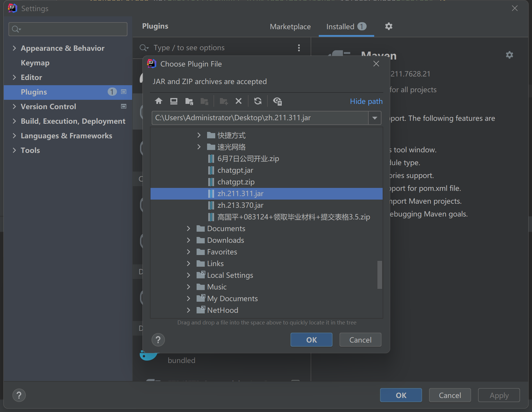Expand Languages & Frameworks section

tap(14, 135)
